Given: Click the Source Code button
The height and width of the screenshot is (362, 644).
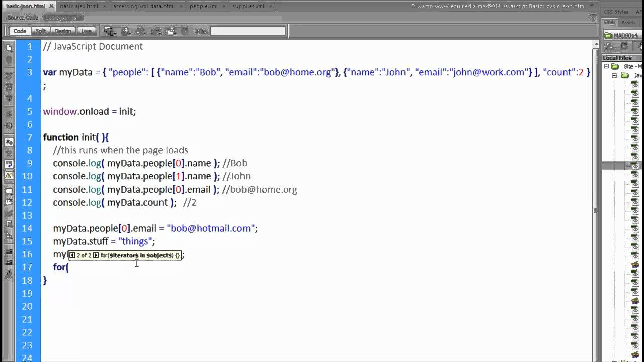Looking at the screenshot, I should pyautogui.click(x=23, y=18).
